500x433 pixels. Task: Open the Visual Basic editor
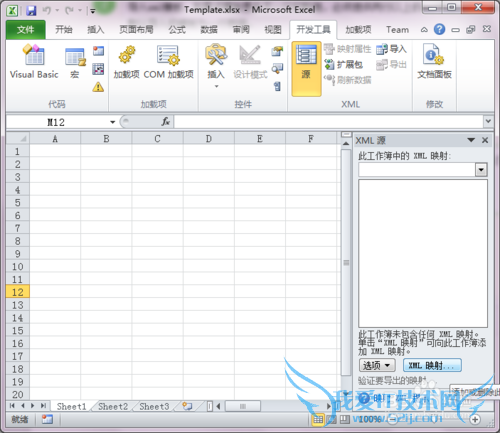pyautogui.click(x=34, y=62)
